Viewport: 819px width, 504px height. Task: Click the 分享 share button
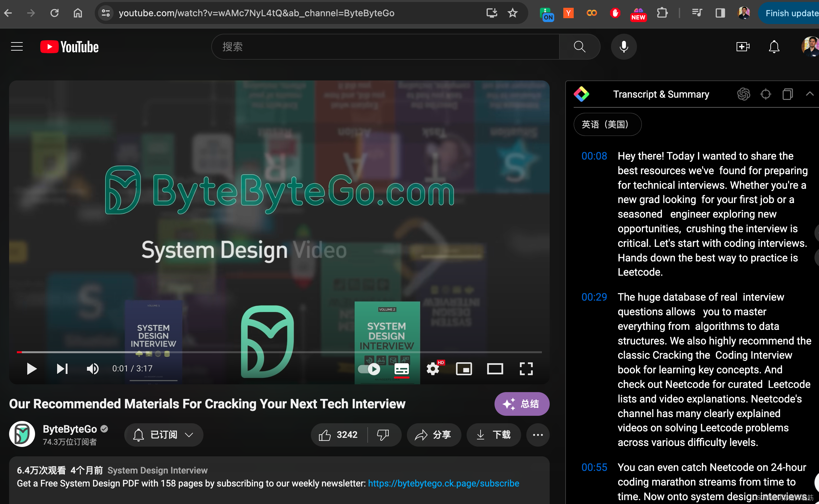click(x=434, y=435)
